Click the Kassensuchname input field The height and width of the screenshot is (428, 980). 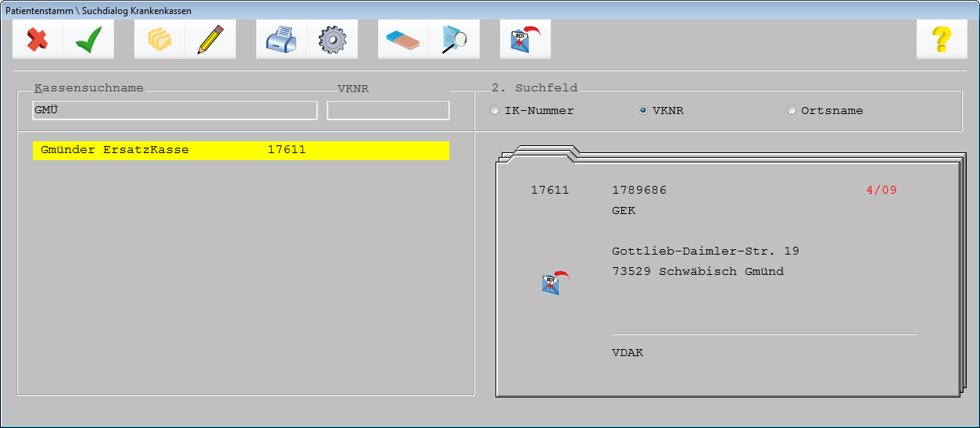click(x=175, y=110)
